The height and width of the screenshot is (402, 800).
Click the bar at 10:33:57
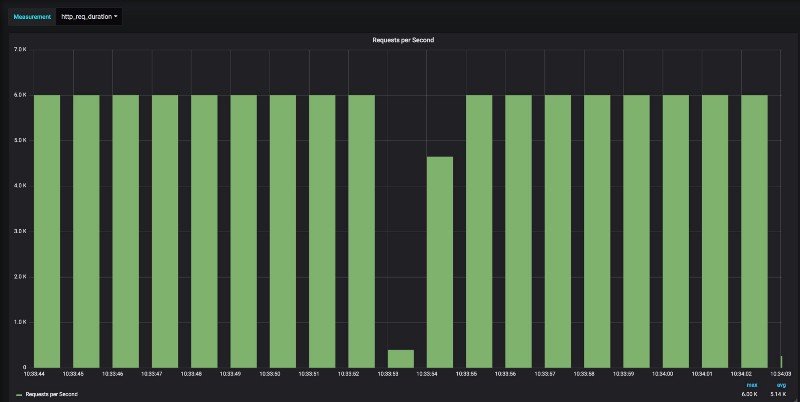click(558, 231)
